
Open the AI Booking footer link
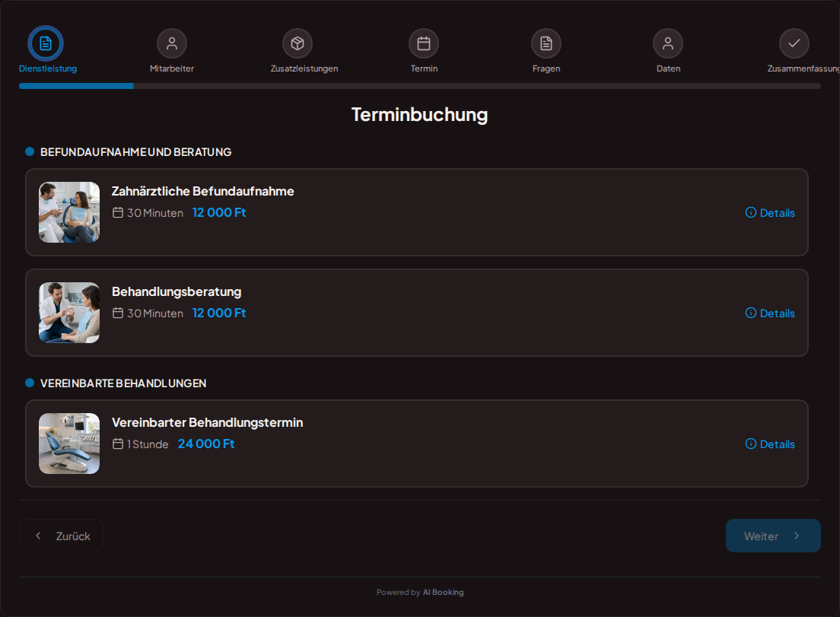pos(443,593)
